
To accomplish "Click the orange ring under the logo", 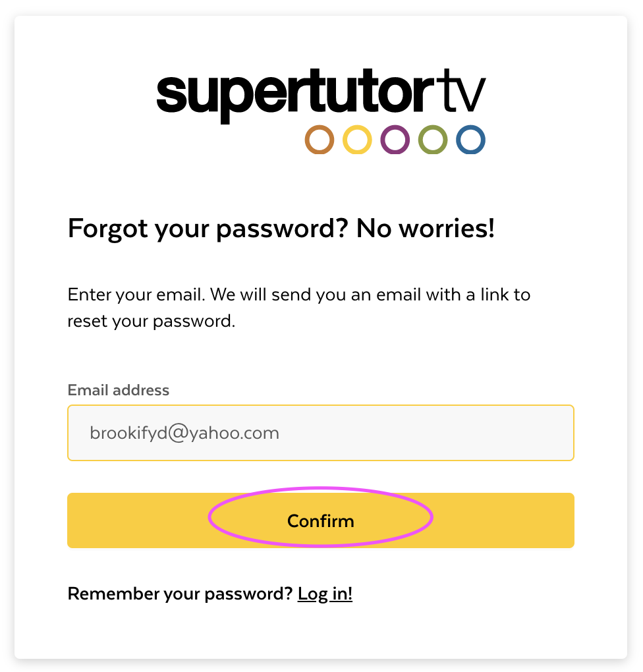I will pos(320,140).
